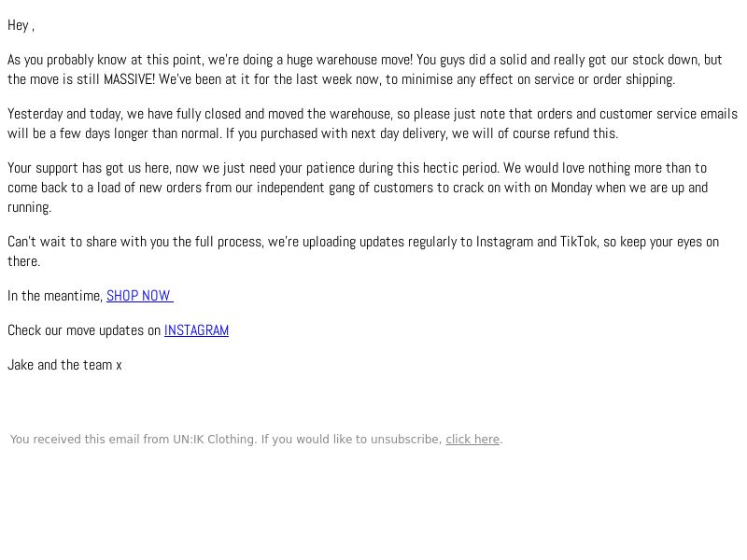Click paragraph starting 'Yesterday and today'
This screenshot has height=560, width=747.
[373, 124]
